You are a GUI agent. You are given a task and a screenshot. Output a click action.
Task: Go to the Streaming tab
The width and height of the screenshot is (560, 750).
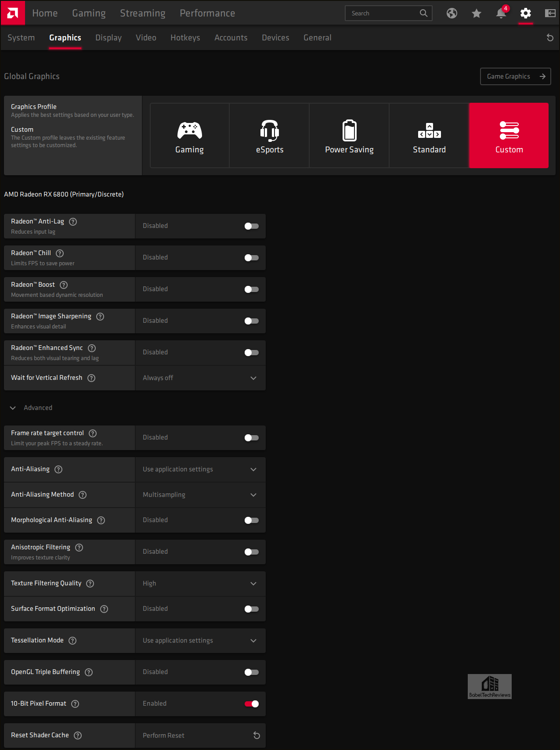pyautogui.click(x=143, y=13)
